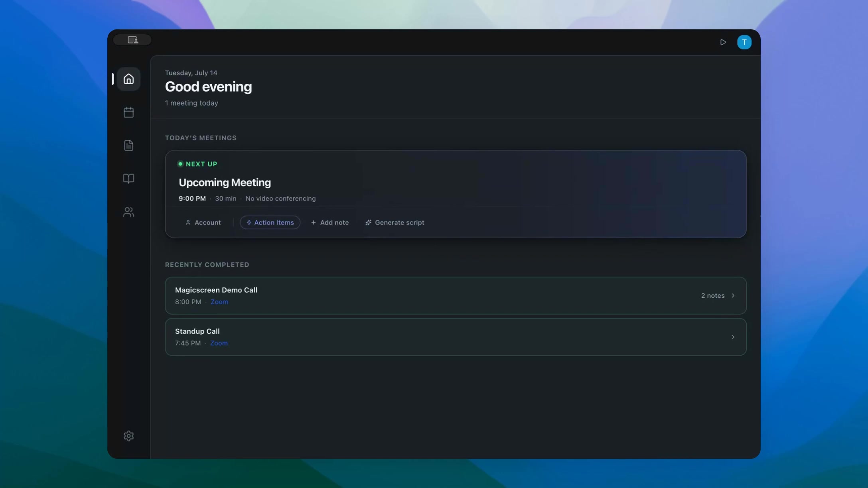Open the Calendar icon in sidebar
This screenshot has width=868, height=488.
tap(128, 112)
